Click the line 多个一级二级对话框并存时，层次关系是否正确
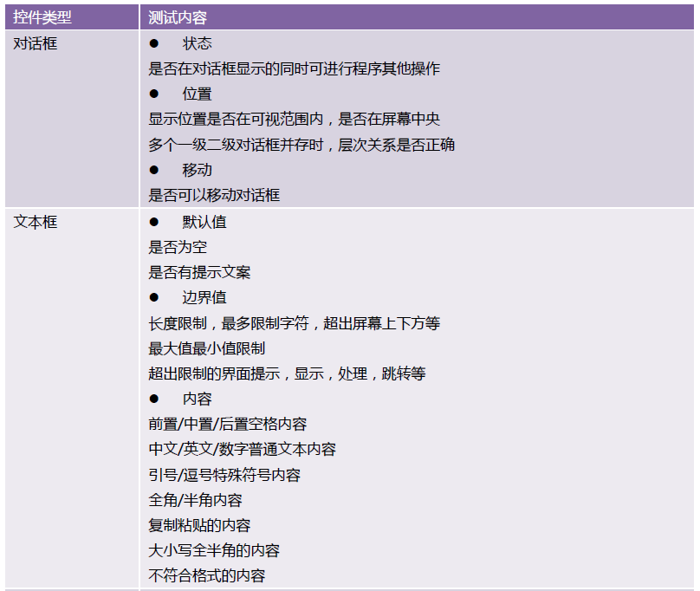This screenshot has width=700, height=591. point(301,145)
